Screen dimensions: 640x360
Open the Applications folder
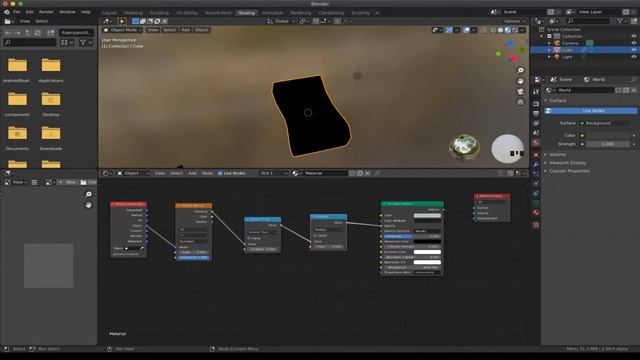(51, 65)
